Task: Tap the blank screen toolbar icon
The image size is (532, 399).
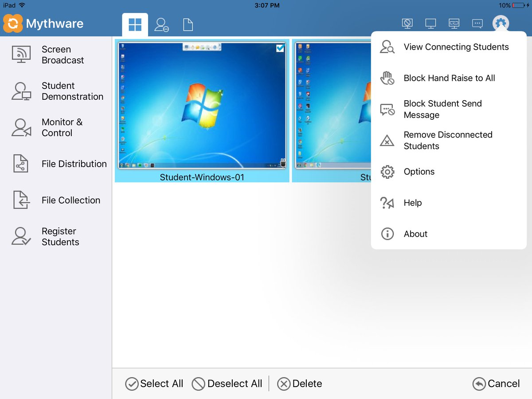Action: (407, 23)
